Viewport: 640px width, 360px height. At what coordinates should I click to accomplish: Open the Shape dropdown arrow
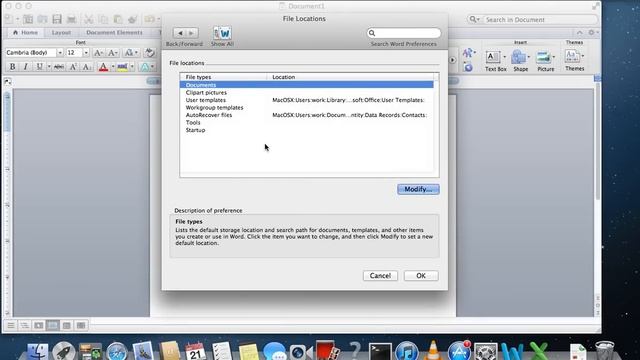click(529, 57)
